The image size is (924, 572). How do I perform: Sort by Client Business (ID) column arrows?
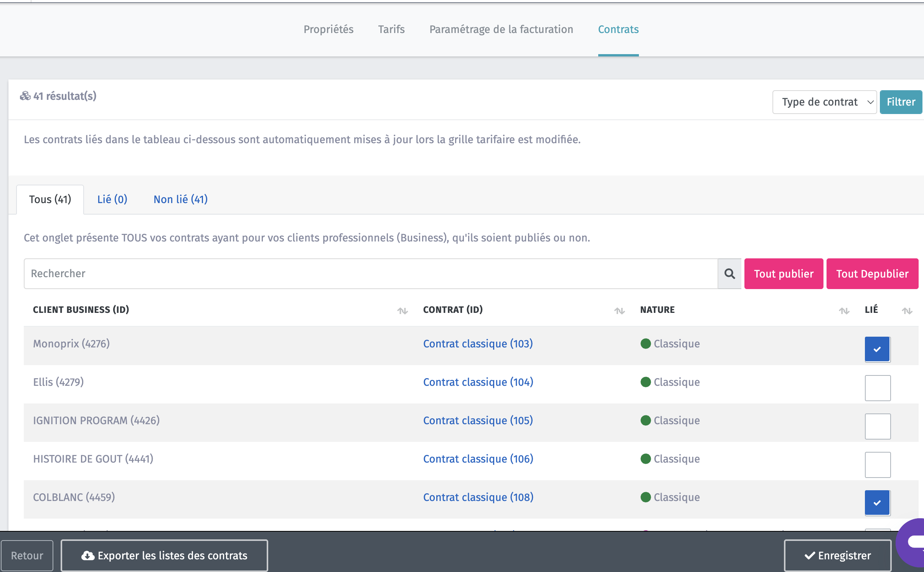(402, 311)
